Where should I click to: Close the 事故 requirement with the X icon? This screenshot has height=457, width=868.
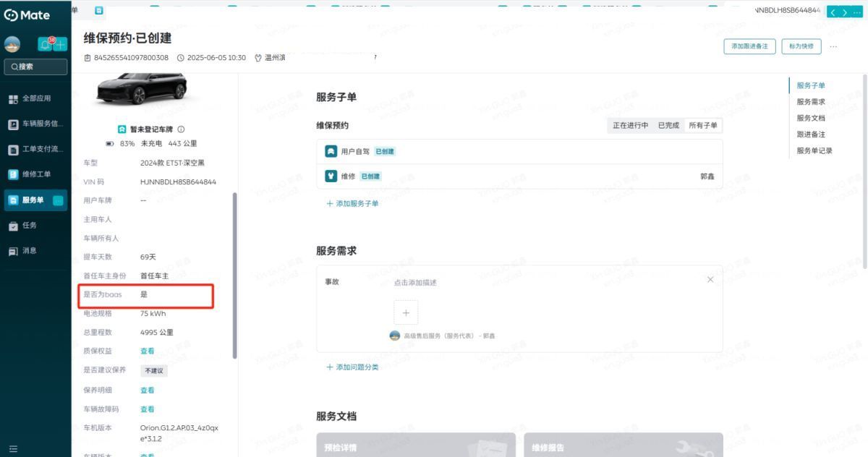(x=710, y=280)
